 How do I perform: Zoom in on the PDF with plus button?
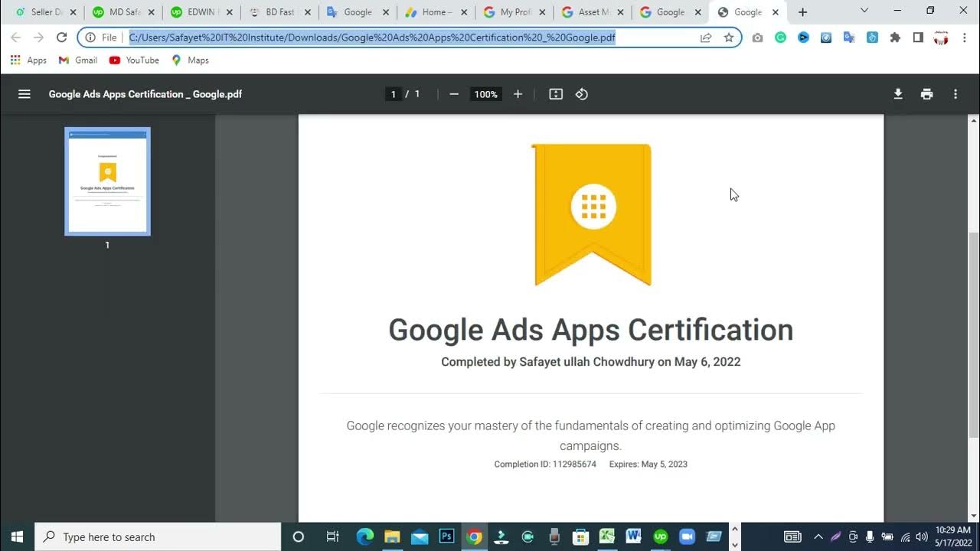(x=518, y=94)
